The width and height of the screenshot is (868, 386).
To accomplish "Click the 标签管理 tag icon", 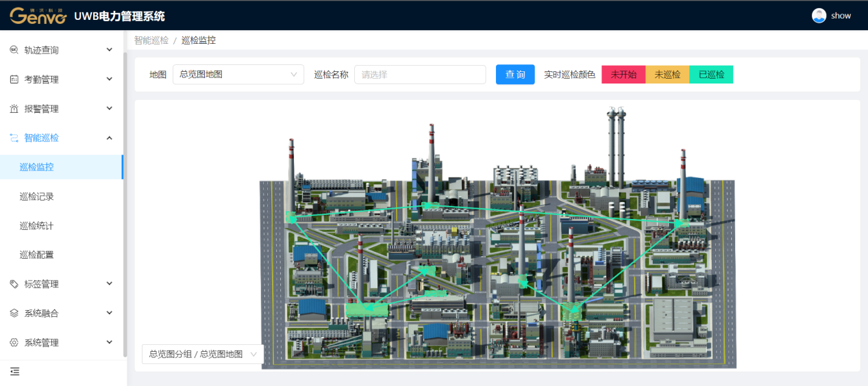I will pos(14,284).
